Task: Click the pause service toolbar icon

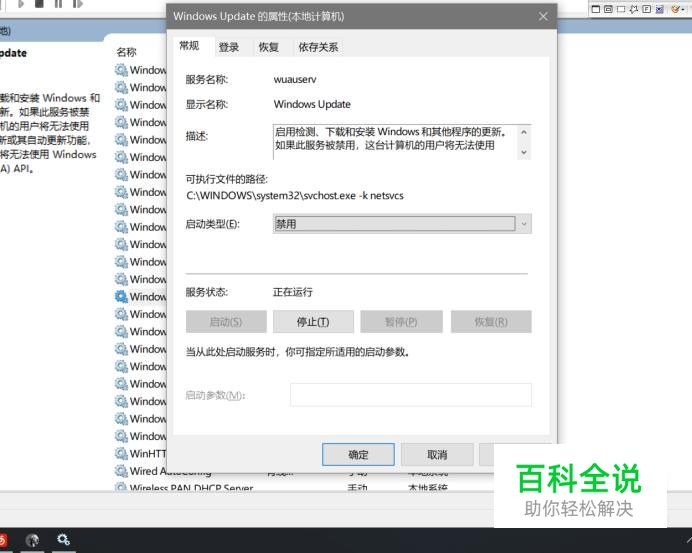Action: point(58,4)
